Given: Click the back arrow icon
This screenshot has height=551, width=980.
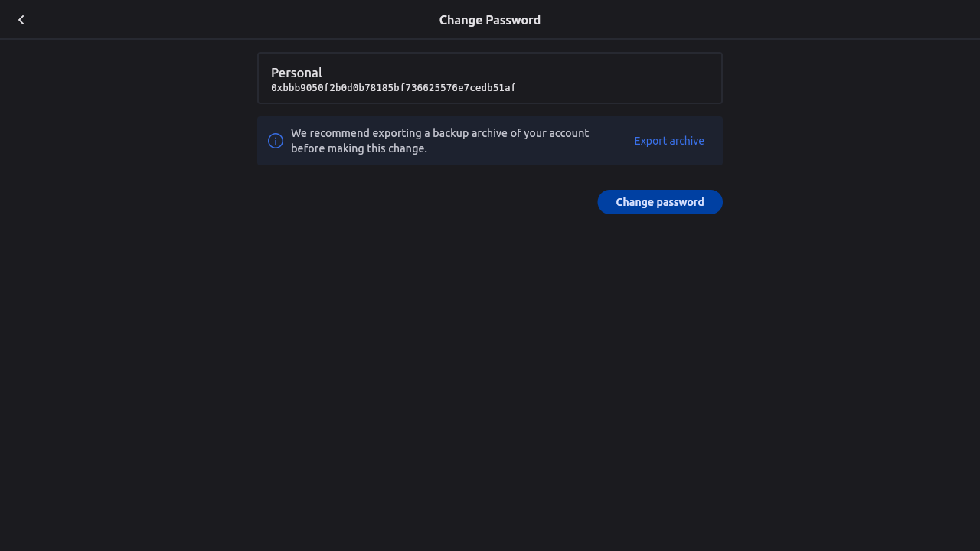Looking at the screenshot, I should 21,20.
